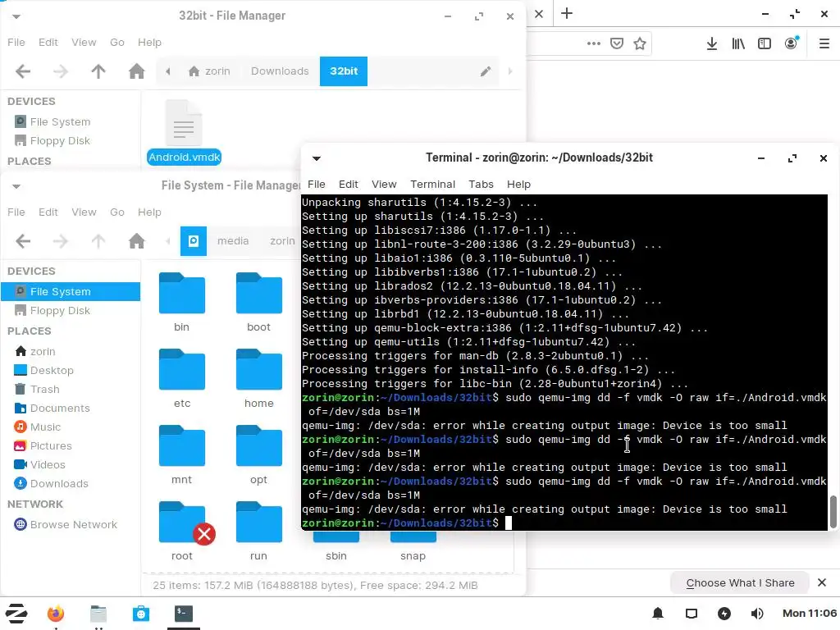The height and width of the screenshot is (630, 840).
Task: Open volume control in system tray
Action: point(757,614)
